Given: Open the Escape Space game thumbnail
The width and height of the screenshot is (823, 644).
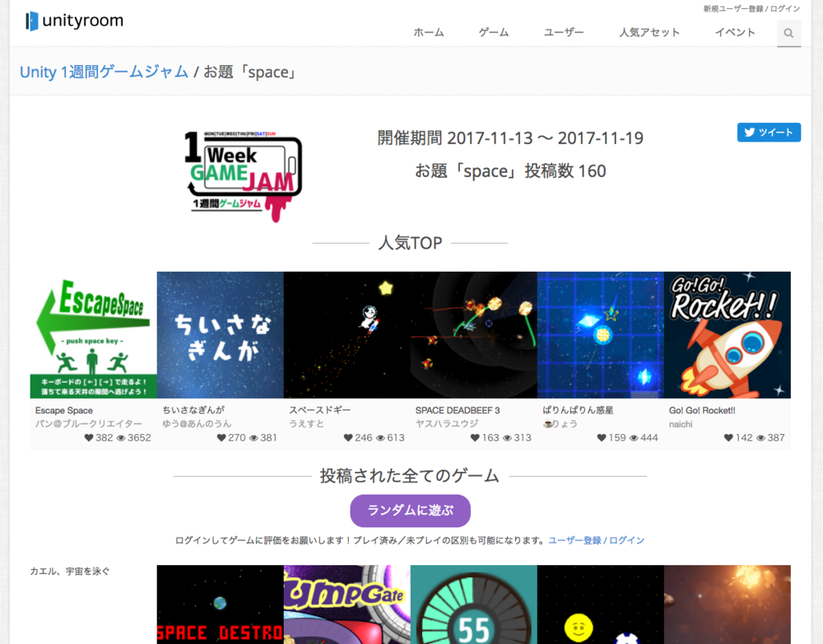Looking at the screenshot, I should (x=93, y=334).
